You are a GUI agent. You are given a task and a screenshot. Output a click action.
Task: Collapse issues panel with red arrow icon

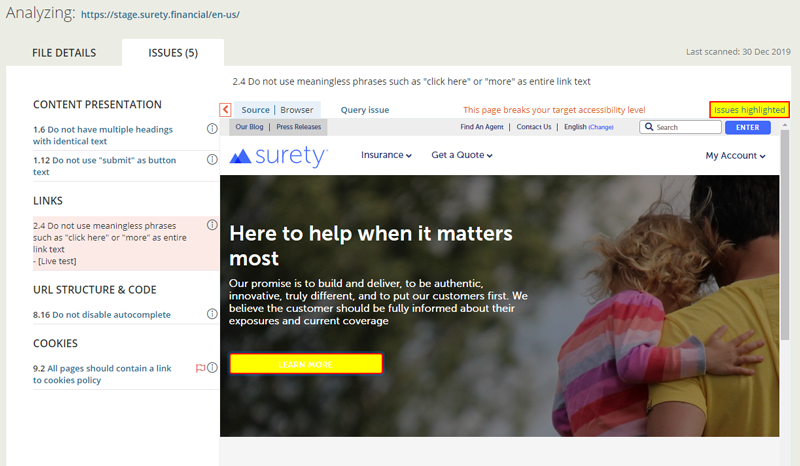pyautogui.click(x=226, y=110)
